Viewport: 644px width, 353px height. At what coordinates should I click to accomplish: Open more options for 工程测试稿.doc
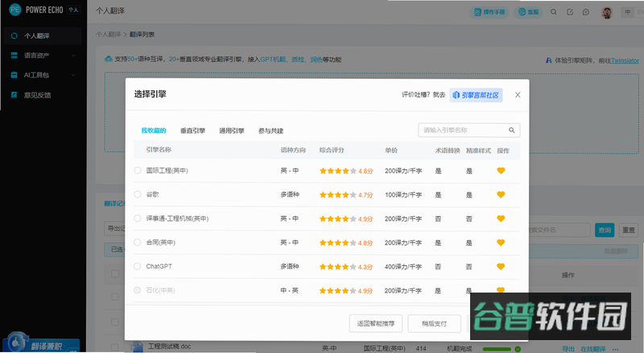(x=615, y=348)
